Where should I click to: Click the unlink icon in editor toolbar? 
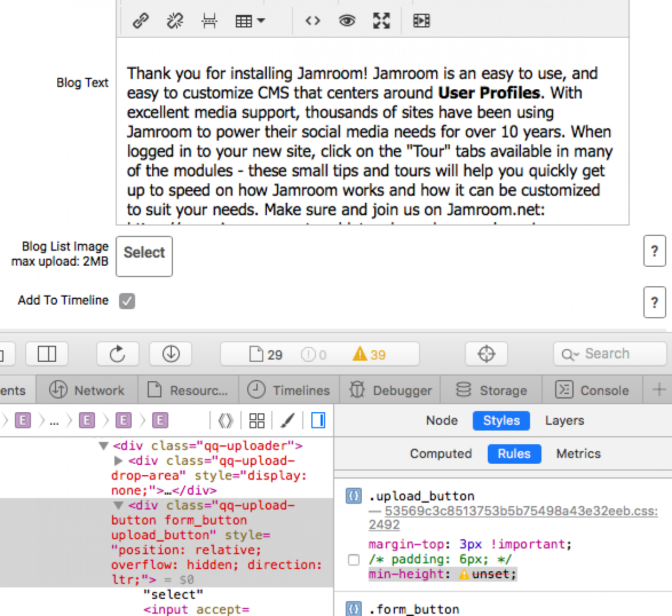point(175,21)
